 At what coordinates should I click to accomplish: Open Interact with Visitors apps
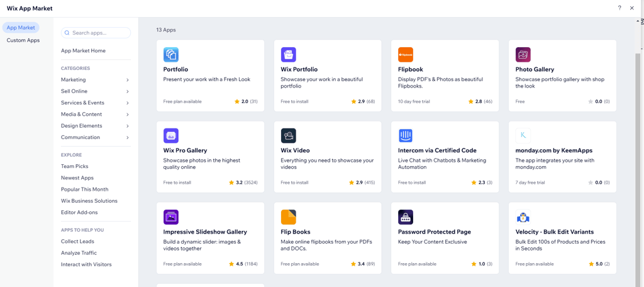(x=86, y=264)
